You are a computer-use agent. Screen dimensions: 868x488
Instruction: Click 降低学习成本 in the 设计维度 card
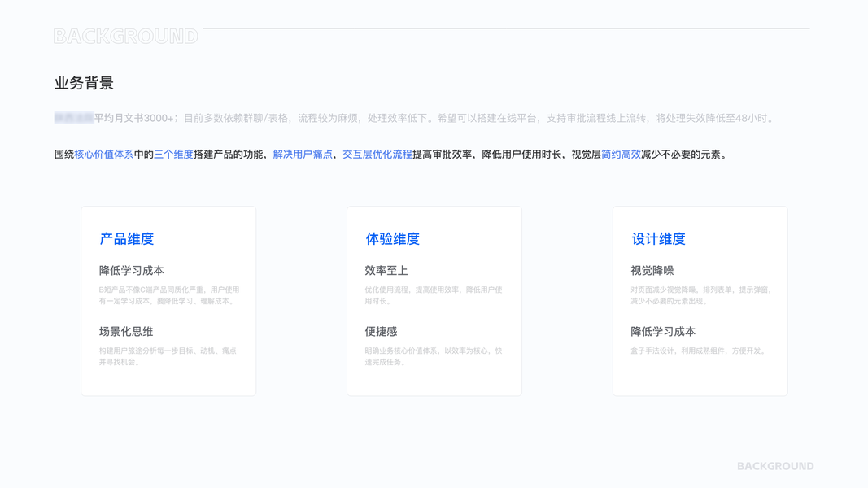coord(663,331)
